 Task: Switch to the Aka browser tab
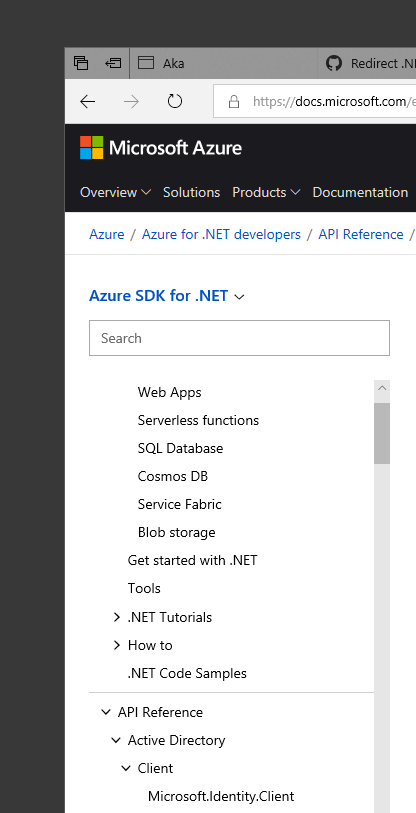[223, 63]
